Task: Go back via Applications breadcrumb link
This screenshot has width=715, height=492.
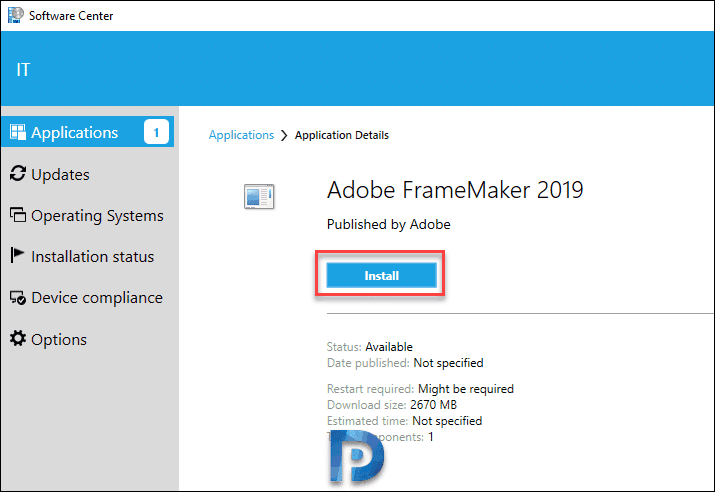Action: (x=241, y=135)
